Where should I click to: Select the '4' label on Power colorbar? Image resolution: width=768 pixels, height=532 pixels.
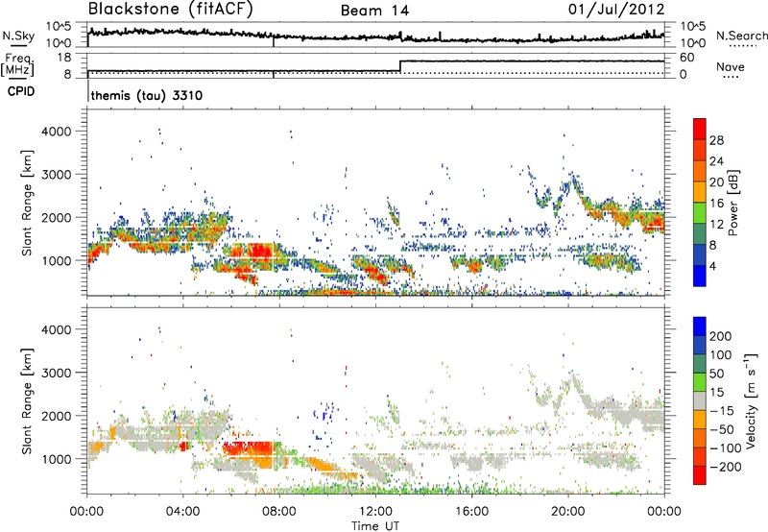pyautogui.click(x=712, y=266)
